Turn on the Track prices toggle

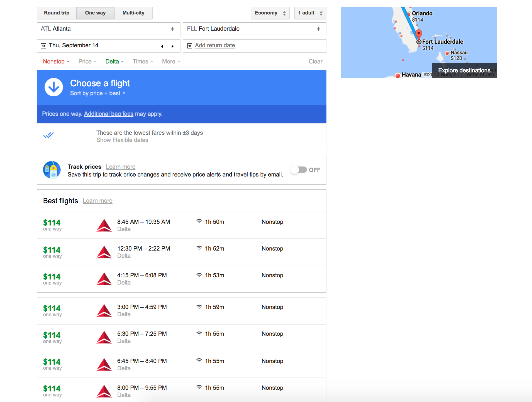click(298, 170)
